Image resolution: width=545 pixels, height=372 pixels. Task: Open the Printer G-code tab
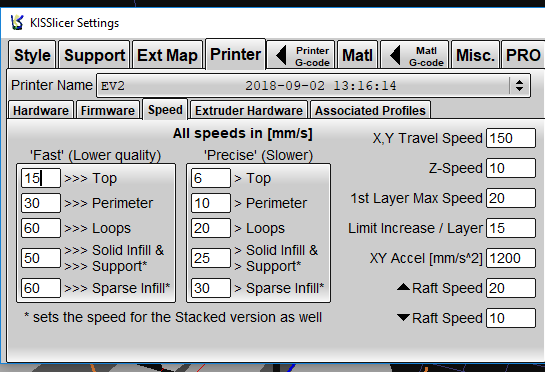click(301, 55)
